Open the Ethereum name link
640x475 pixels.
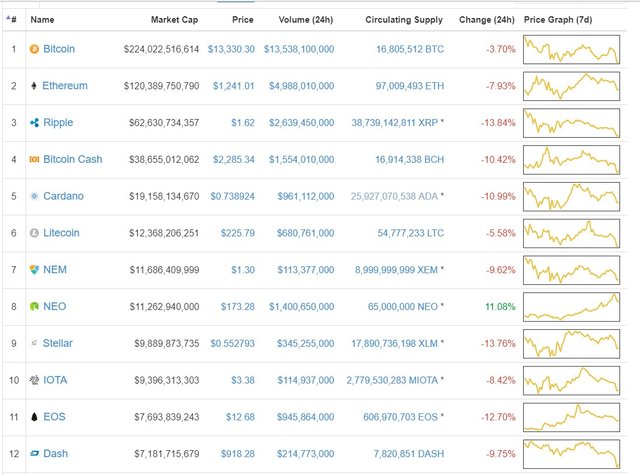pos(65,86)
